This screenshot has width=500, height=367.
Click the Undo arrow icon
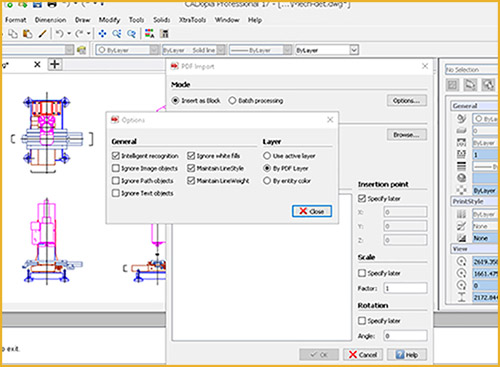[x=59, y=34]
